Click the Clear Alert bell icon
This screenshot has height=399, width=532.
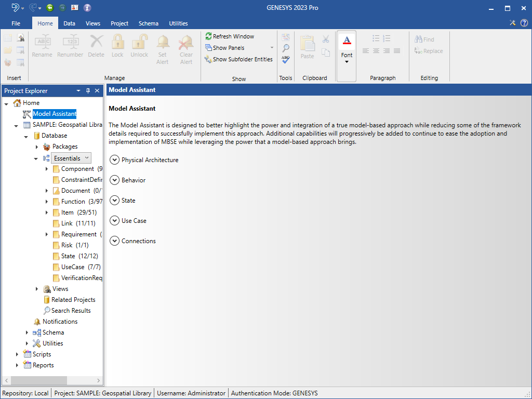pyautogui.click(x=186, y=43)
